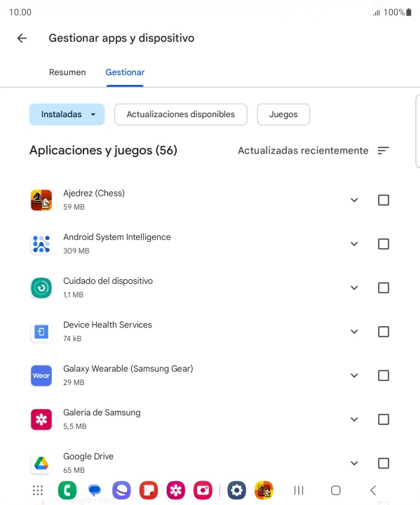This screenshot has height=505, width=420.
Task: Switch to the Resumen tab
Action: tap(67, 72)
